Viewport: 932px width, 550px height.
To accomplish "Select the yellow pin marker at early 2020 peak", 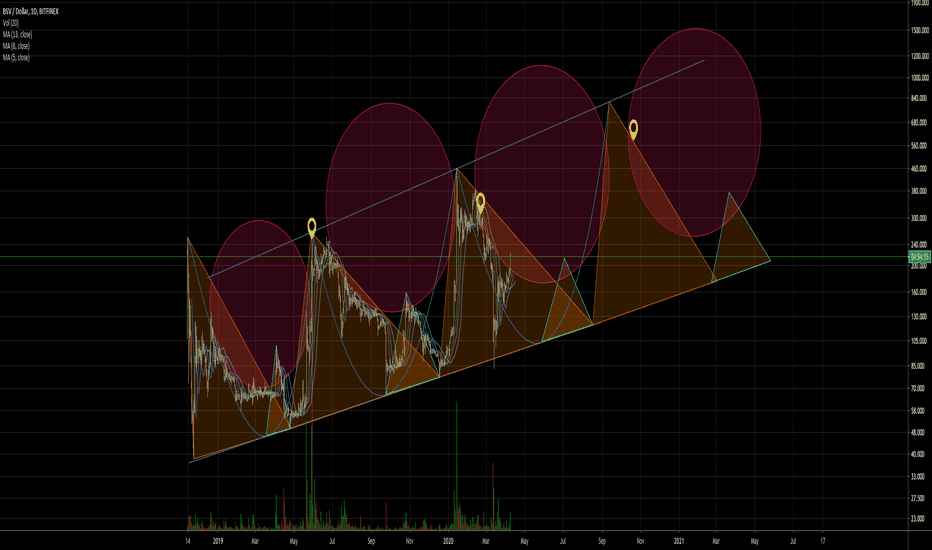I will pos(480,203).
